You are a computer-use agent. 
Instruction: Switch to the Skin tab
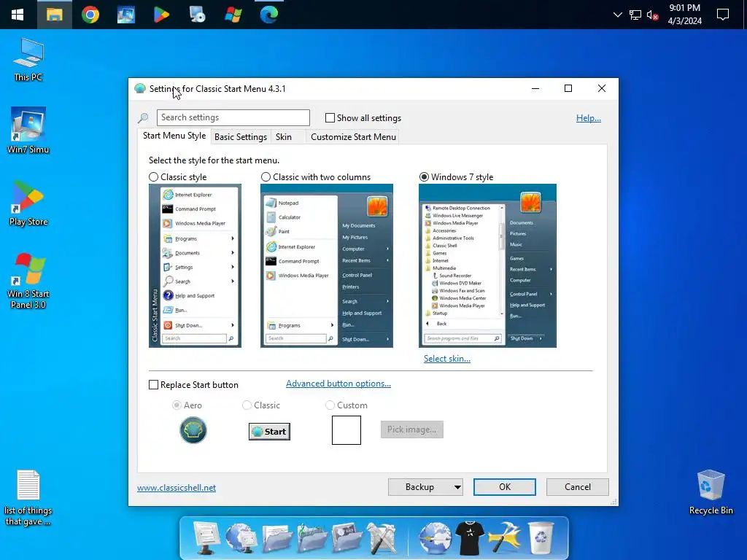284,137
